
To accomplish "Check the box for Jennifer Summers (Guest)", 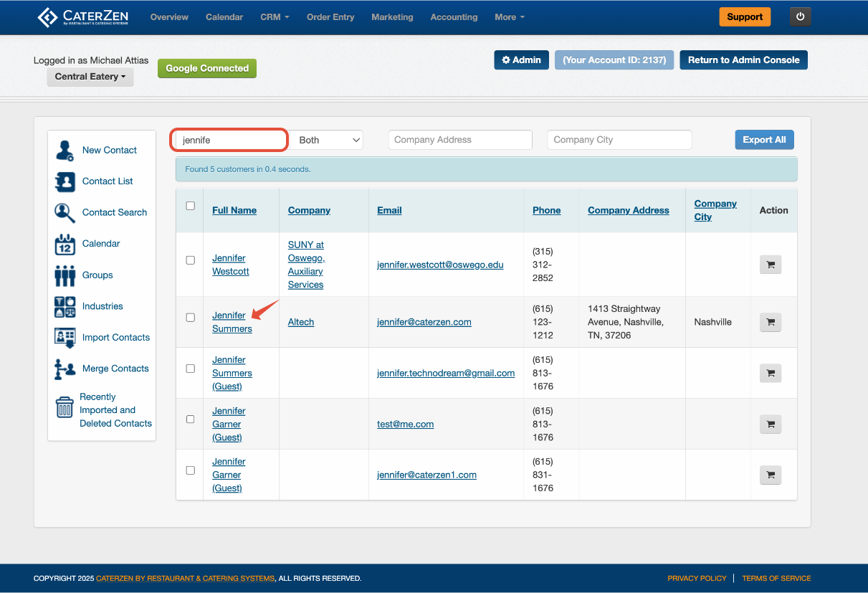I will 190,369.
